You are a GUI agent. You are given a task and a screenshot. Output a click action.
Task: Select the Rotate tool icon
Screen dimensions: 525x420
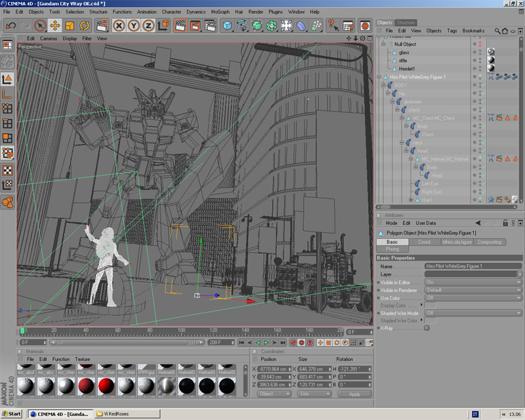coord(85,26)
